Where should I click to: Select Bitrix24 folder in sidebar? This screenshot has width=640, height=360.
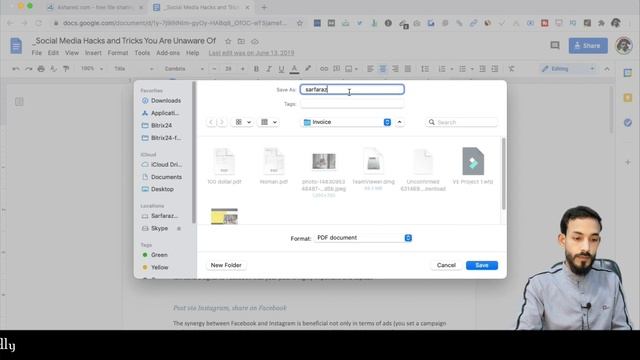(x=157, y=125)
